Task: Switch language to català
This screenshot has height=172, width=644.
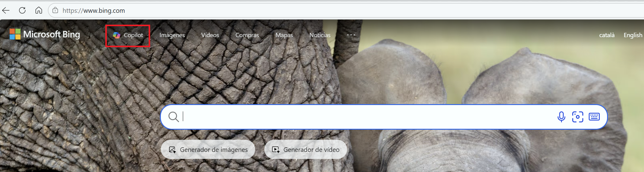Action: pyautogui.click(x=606, y=35)
